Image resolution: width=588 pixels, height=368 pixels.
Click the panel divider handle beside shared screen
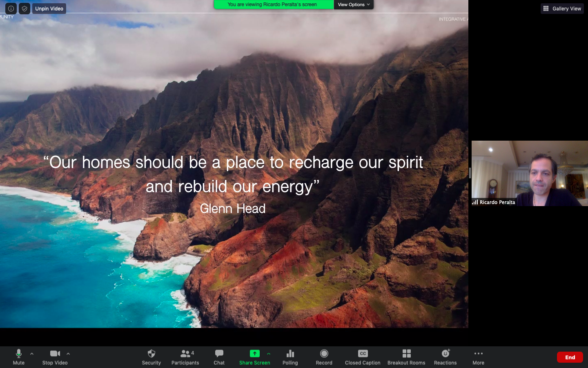coord(470,173)
